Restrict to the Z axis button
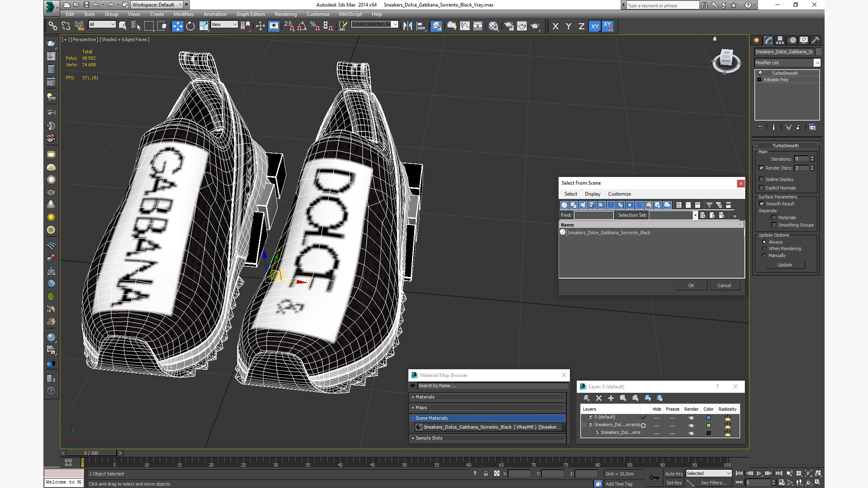This screenshot has height=488, width=868. pos(581,26)
